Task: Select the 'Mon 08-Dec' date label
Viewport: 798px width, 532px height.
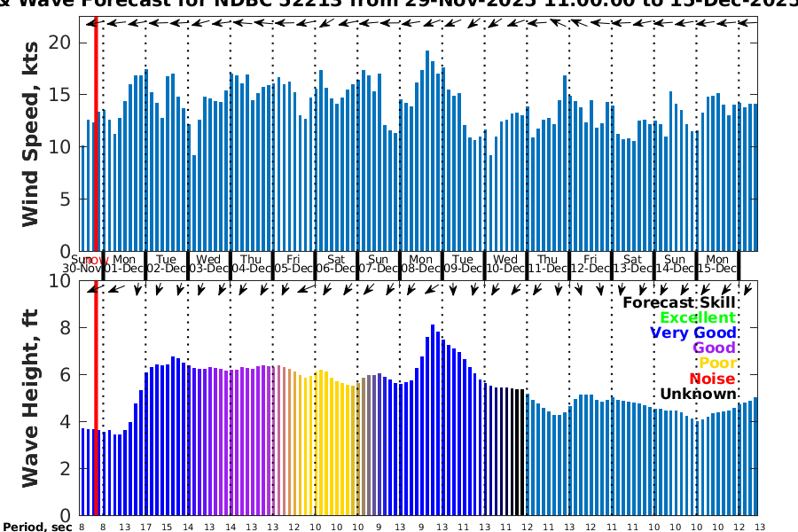Action: 420,263
